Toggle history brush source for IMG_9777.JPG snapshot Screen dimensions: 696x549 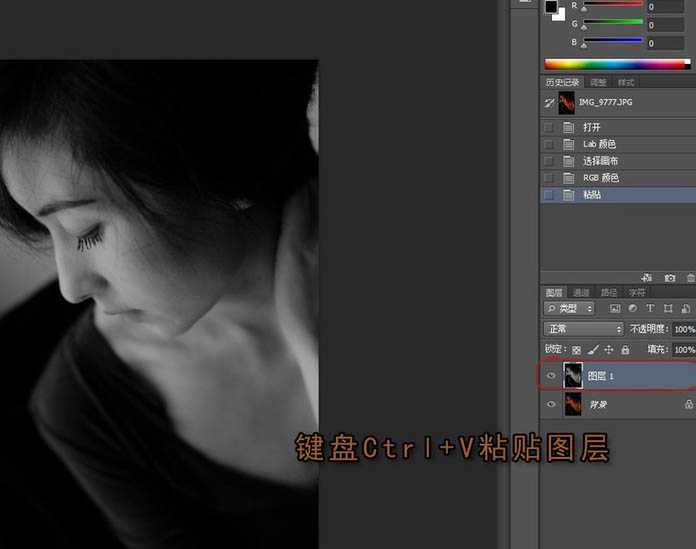(549, 103)
